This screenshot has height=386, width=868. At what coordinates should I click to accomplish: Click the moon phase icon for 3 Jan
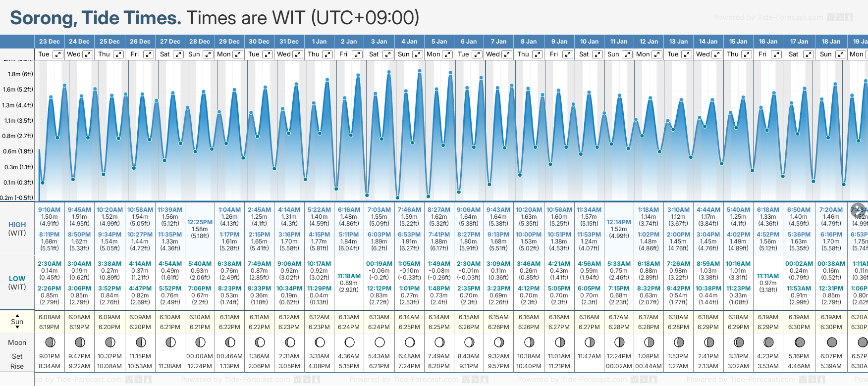click(380, 342)
